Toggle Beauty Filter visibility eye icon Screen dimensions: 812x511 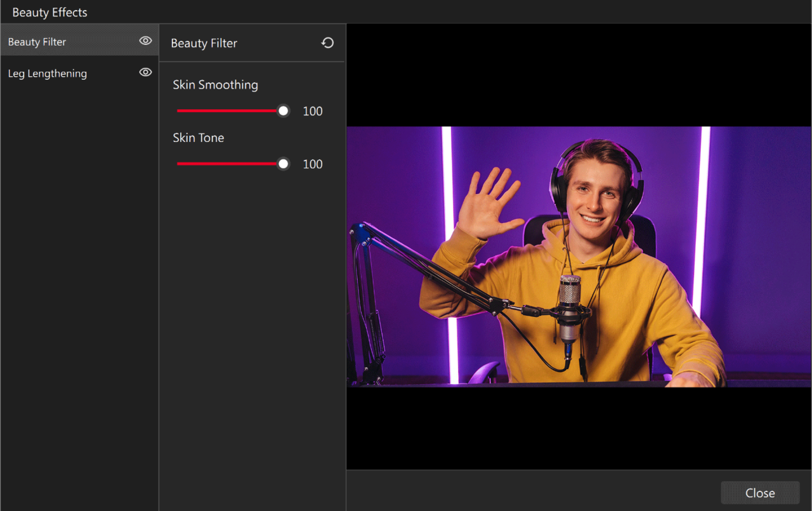[x=145, y=41]
